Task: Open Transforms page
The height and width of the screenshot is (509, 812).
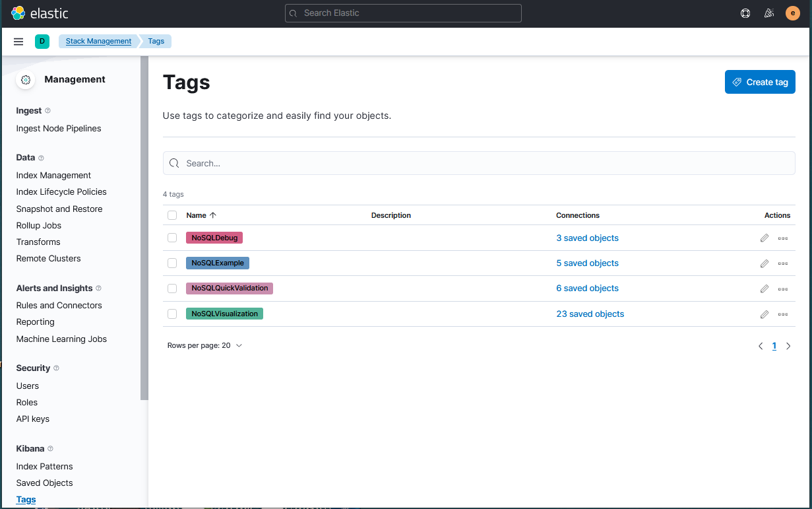Action: pos(38,242)
